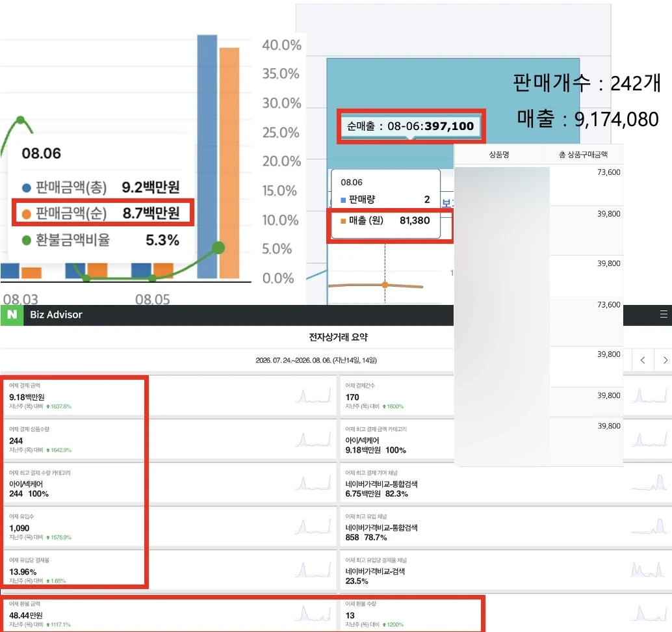Image resolution: width=672 pixels, height=632 pixels.
Task: Click the Biz Advisor title
Action: (56, 315)
